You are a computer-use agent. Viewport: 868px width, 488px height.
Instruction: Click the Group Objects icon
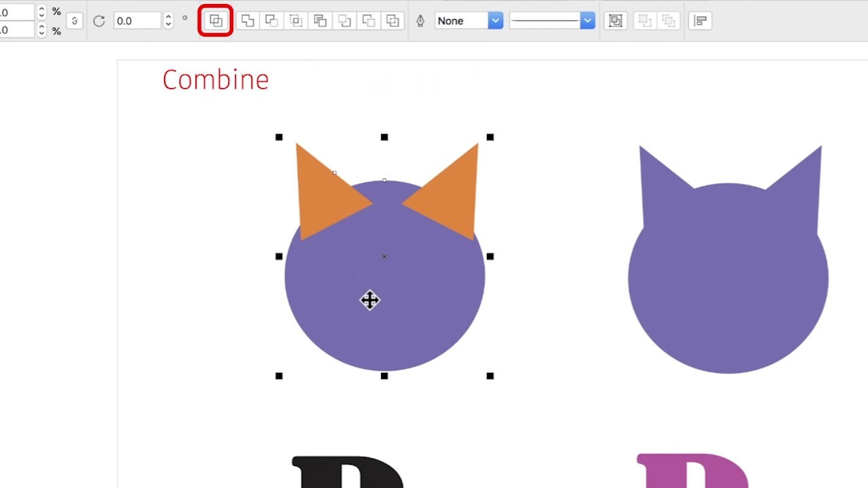click(x=615, y=21)
